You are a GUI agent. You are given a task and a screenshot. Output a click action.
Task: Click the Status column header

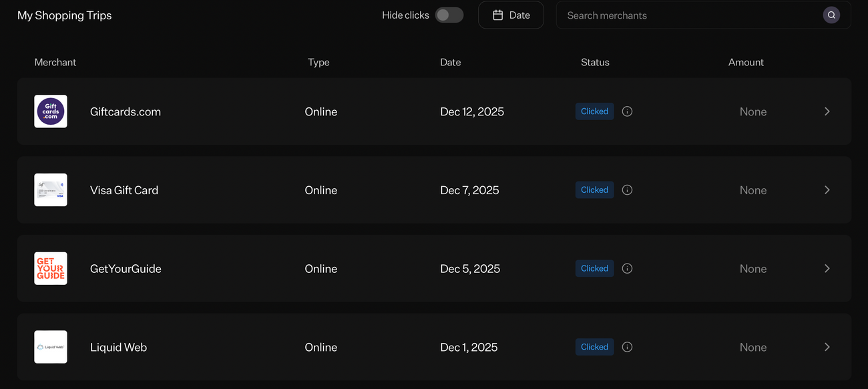[x=595, y=61]
